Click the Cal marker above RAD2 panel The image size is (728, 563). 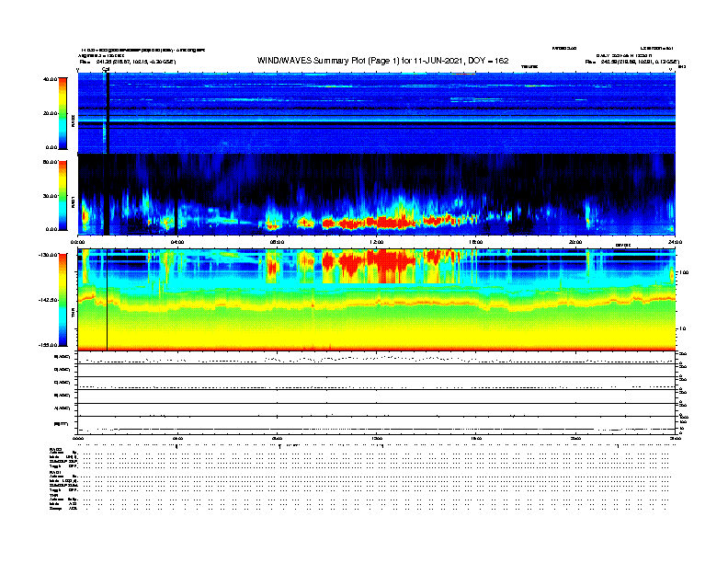coord(106,69)
